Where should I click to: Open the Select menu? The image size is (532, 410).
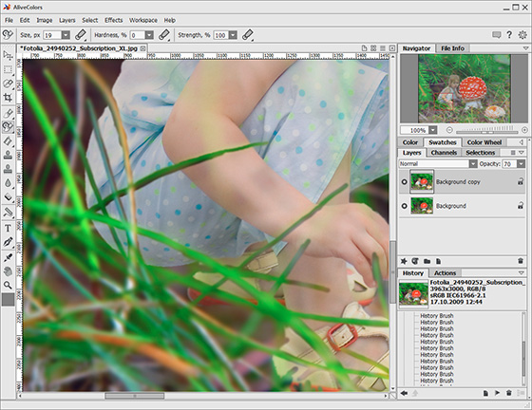tap(90, 20)
